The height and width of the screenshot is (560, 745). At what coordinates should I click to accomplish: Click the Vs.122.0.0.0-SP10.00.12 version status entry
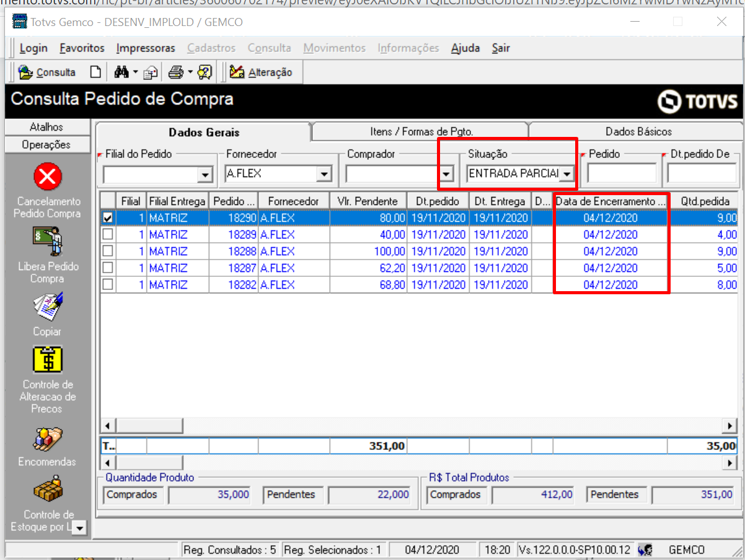575,549
